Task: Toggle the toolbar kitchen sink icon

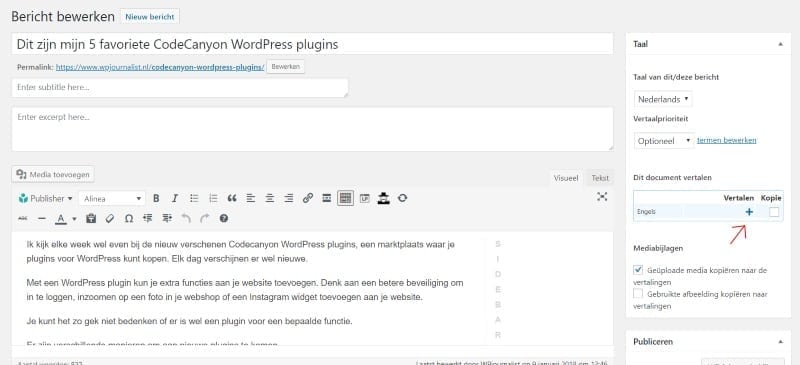Action: click(x=345, y=198)
